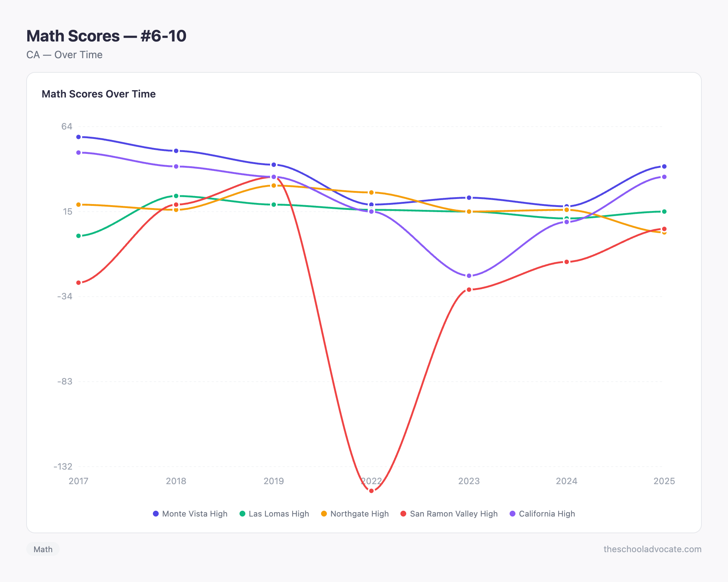Click California High's 2025 data point
The image size is (728, 582).
pos(664,177)
